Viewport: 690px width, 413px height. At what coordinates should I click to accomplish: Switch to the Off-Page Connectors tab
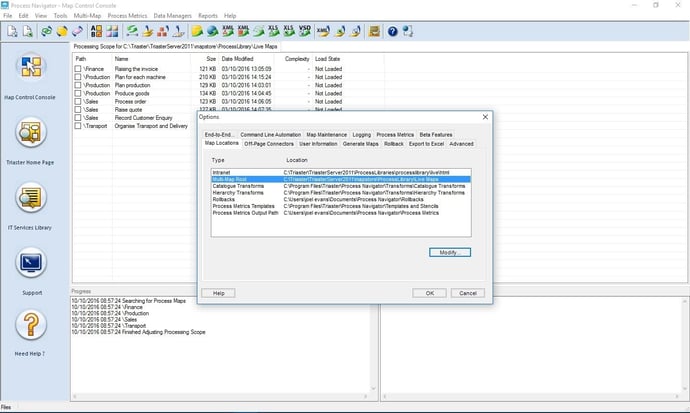pyautogui.click(x=268, y=144)
